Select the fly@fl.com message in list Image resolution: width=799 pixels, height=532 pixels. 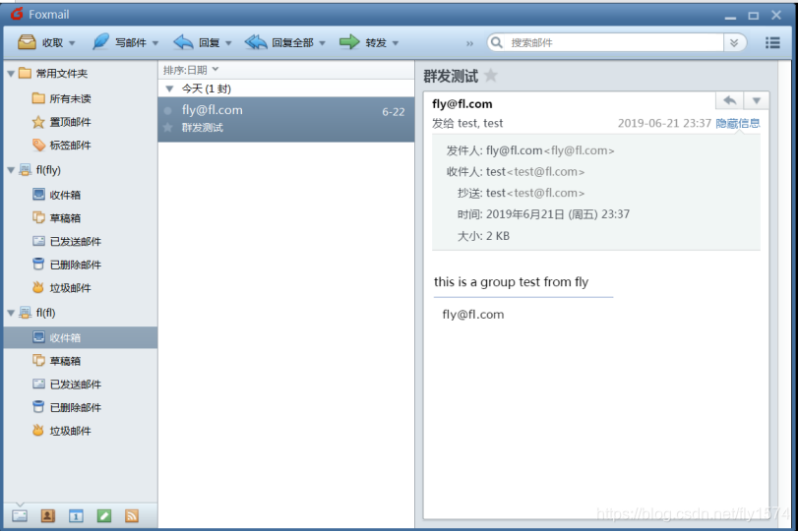(286, 119)
